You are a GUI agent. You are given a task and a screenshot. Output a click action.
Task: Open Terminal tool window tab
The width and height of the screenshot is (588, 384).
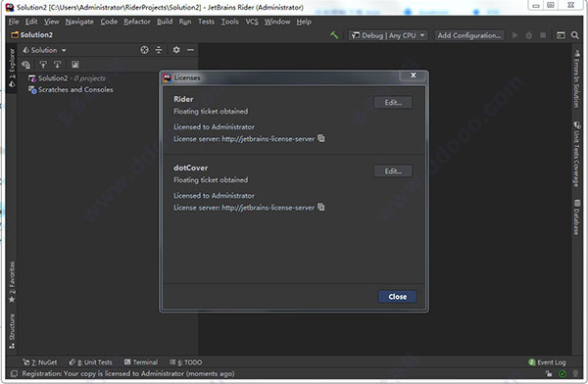141,362
